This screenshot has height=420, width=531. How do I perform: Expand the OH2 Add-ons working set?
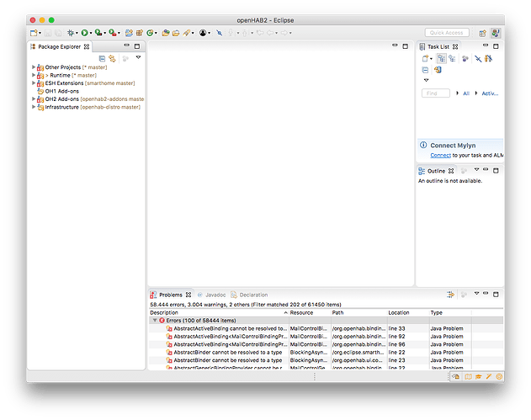pyautogui.click(x=34, y=99)
